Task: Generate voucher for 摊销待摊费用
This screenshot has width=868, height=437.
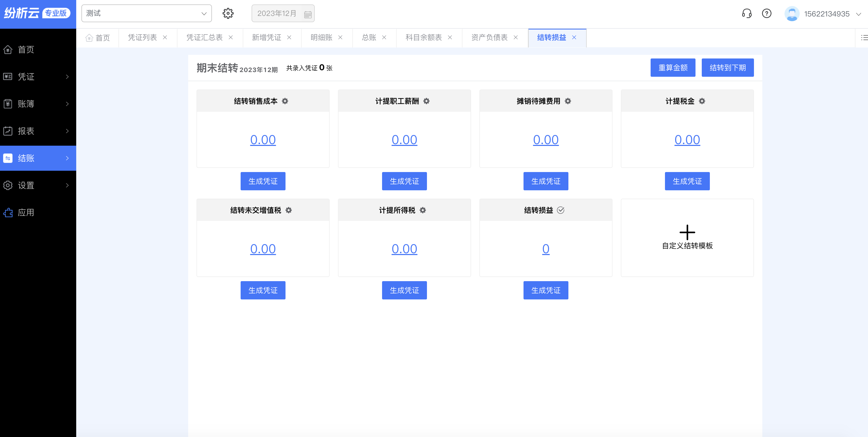Action: [546, 181]
